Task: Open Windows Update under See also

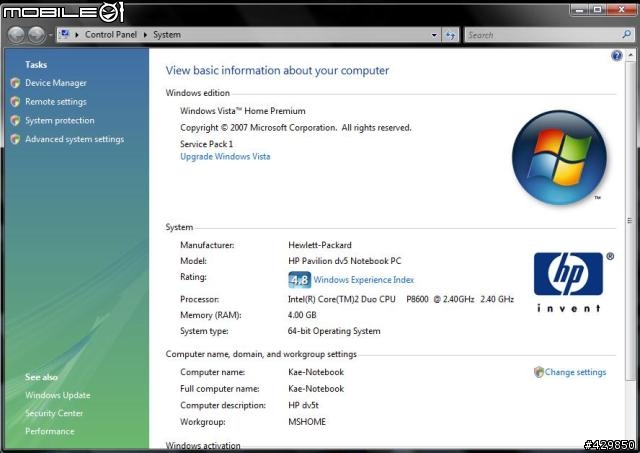Action: (x=58, y=395)
